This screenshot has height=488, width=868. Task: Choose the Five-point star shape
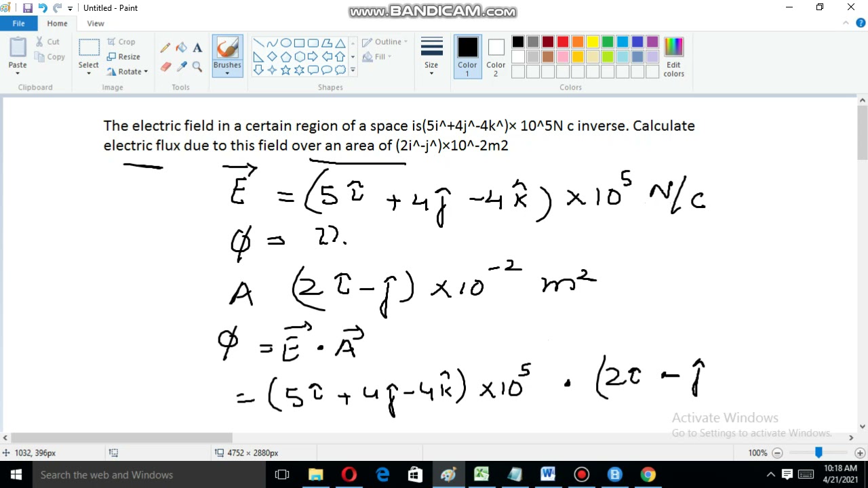pyautogui.click(x=285, y=70)
